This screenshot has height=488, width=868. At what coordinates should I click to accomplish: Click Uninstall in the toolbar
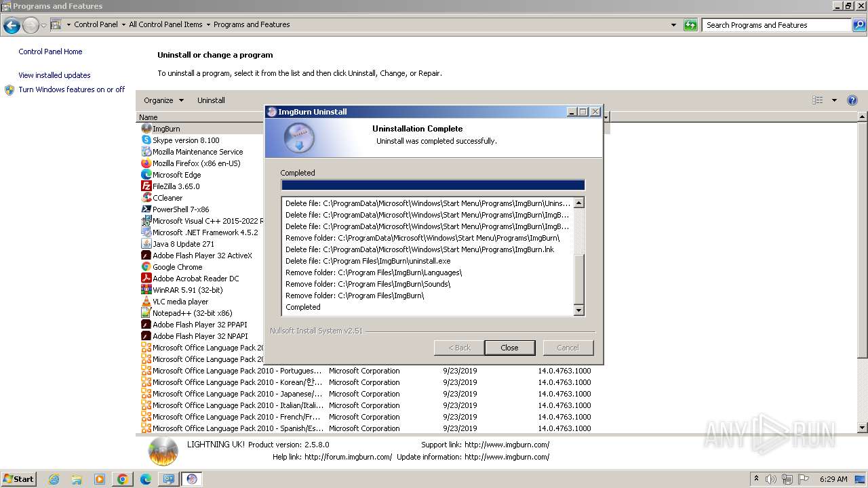[211, 100]
